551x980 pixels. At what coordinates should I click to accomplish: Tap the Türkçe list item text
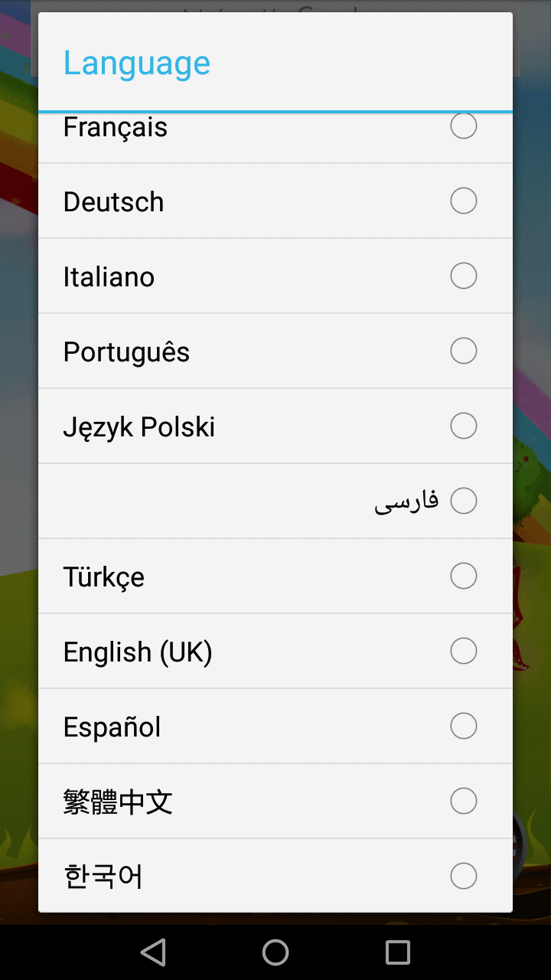coord(103,577)
